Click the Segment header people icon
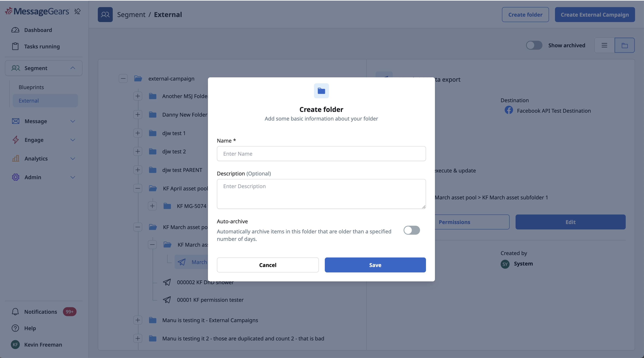The width and height of the screenshot is (644, 358). [x=105, y=15]
